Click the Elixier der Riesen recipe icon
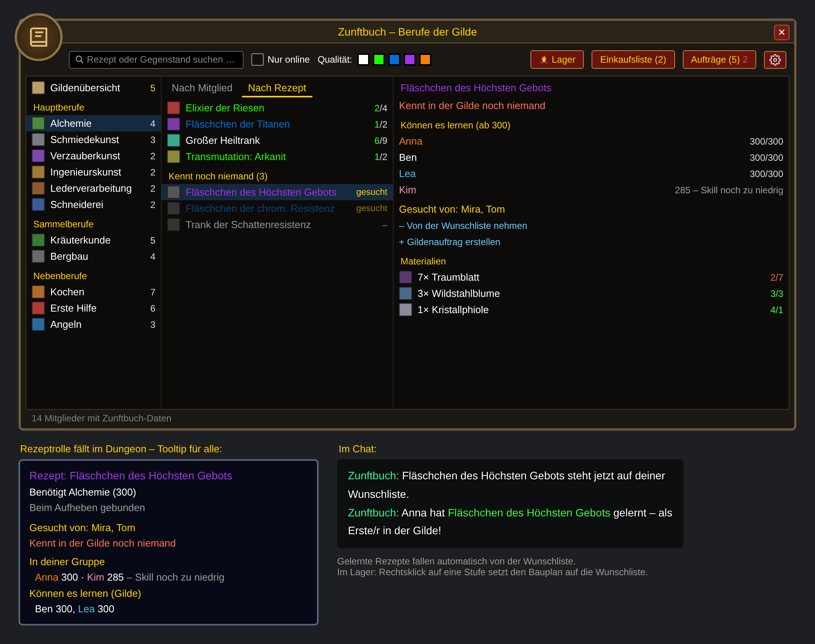 tap(174, 108)
